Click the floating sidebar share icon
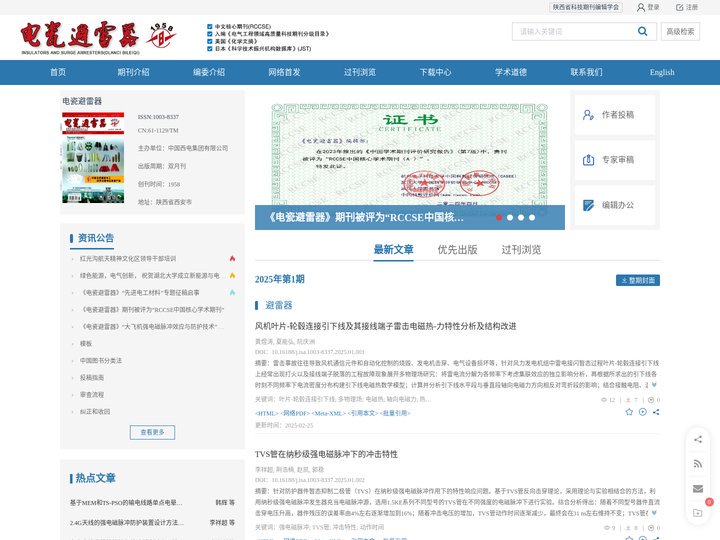Viewport: 720px width, 540px height. click(698, 439)
